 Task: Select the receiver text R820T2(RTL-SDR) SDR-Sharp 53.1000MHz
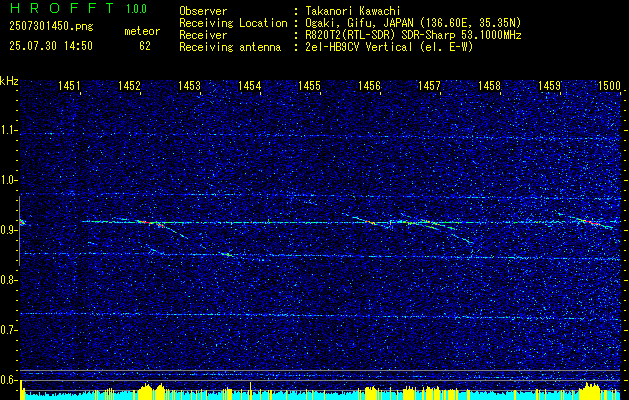pos(413,35)
